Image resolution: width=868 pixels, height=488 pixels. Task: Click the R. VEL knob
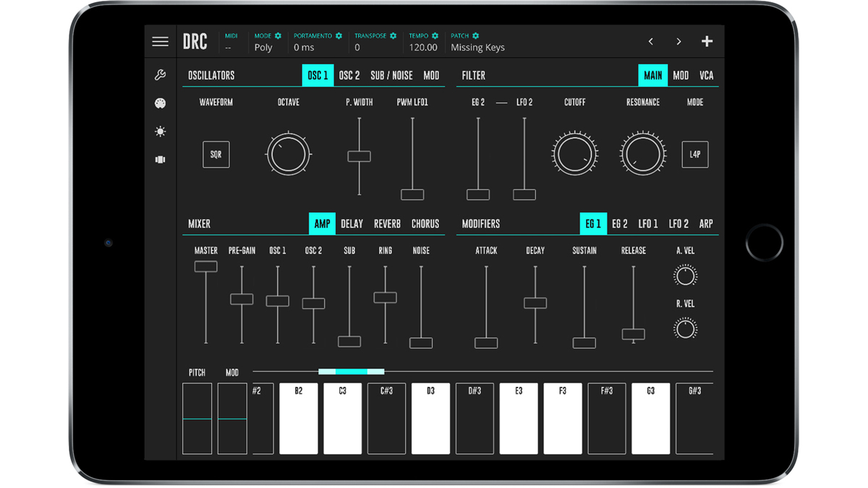(x=685, y=329)
